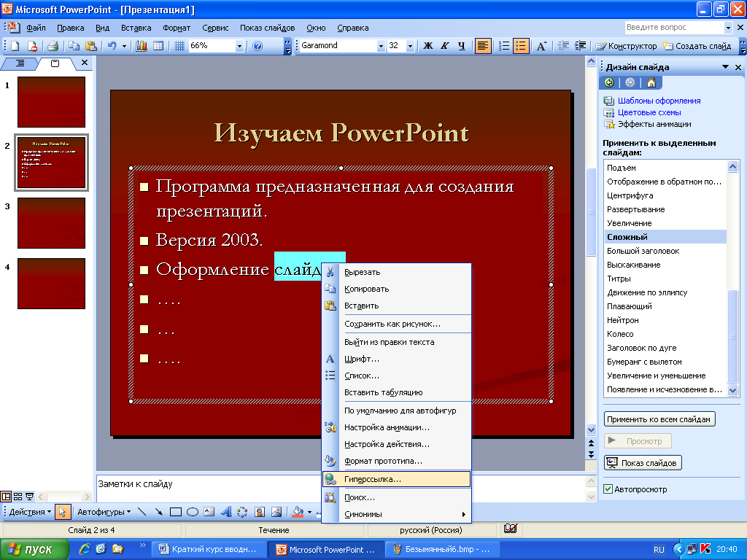Open the zoom 66% dropdown
The image size is (747, 560).
tap(239, 46)
